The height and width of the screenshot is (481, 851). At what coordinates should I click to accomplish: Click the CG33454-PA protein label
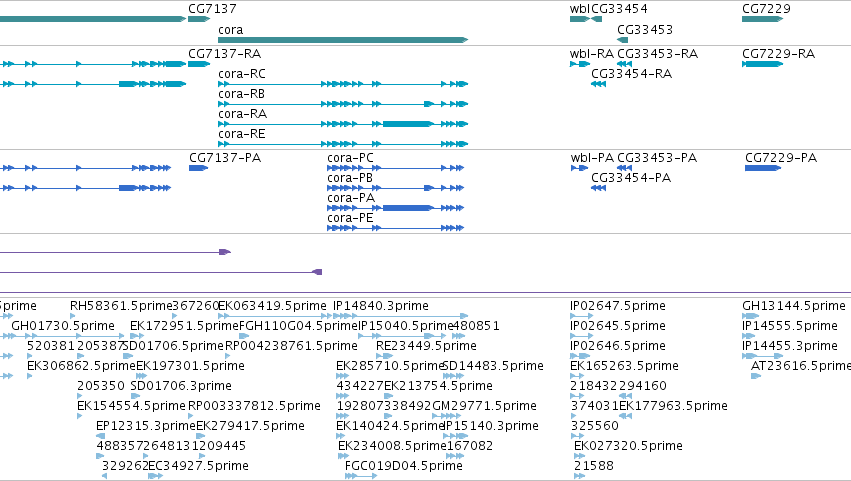pyautogui.click(x=631, y=178)
